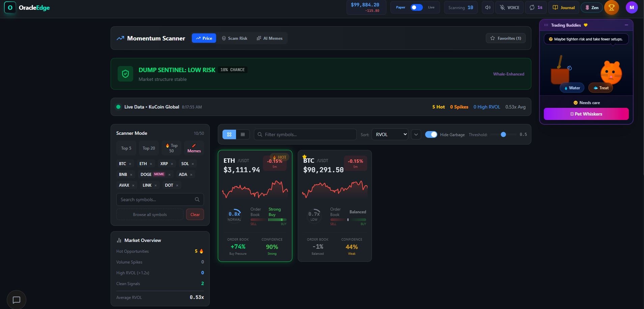Click the orange cat Whiskers
The width and height of the screenshot is (644, 309).
point(611,72)
